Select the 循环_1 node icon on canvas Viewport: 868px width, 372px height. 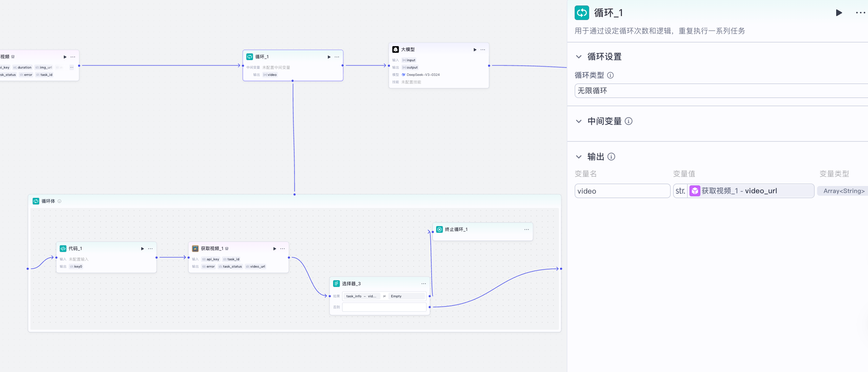[x=250, y=57]
